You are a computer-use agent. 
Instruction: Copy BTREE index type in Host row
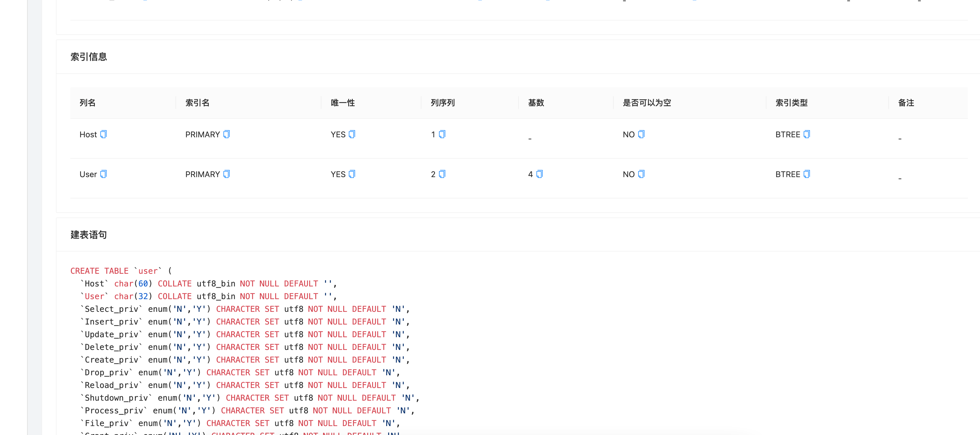[x=807, y=134]
